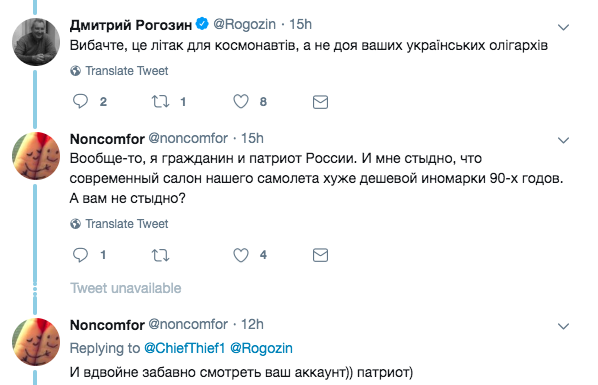Send Rogozin's tweet via envelope message icon

[320, 102]
